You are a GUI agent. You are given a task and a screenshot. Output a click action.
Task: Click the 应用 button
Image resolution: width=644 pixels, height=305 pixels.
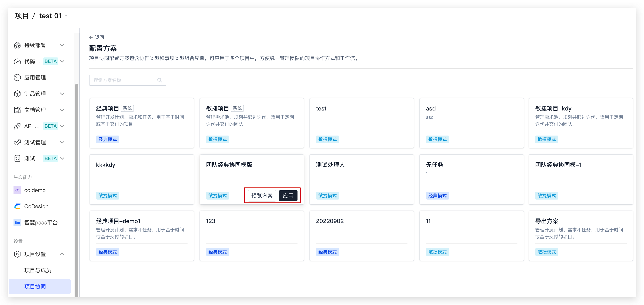pyautogui.click(x=288, y=196)
